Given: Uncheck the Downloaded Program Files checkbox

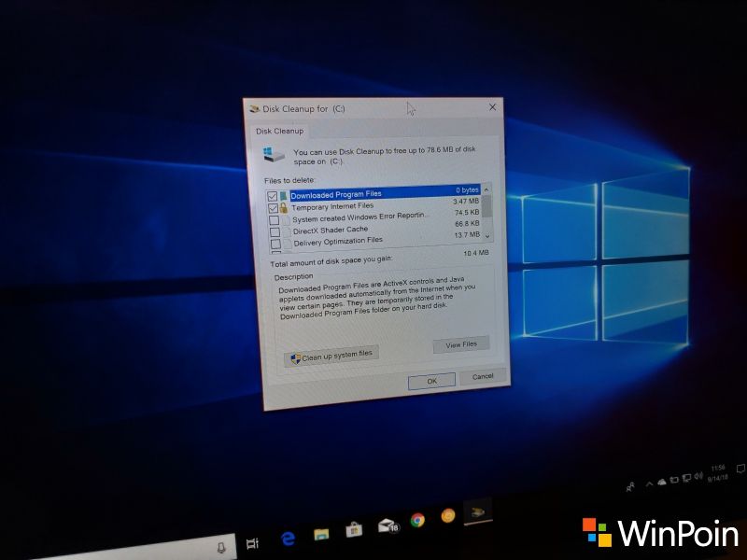Looking at the screenshot, I should click(272, 196).
